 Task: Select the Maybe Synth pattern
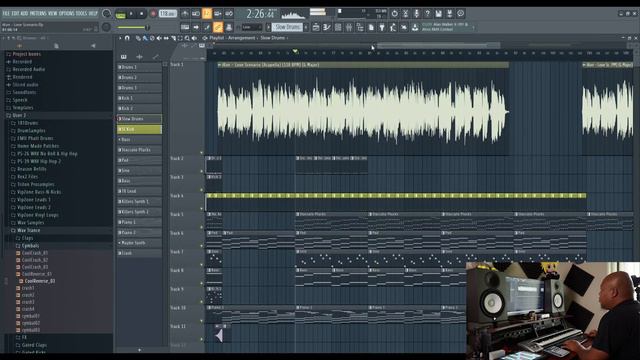139,243
